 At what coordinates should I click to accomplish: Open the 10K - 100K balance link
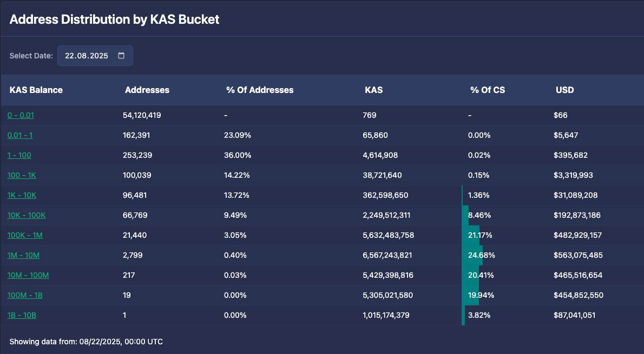click(27, 215)
